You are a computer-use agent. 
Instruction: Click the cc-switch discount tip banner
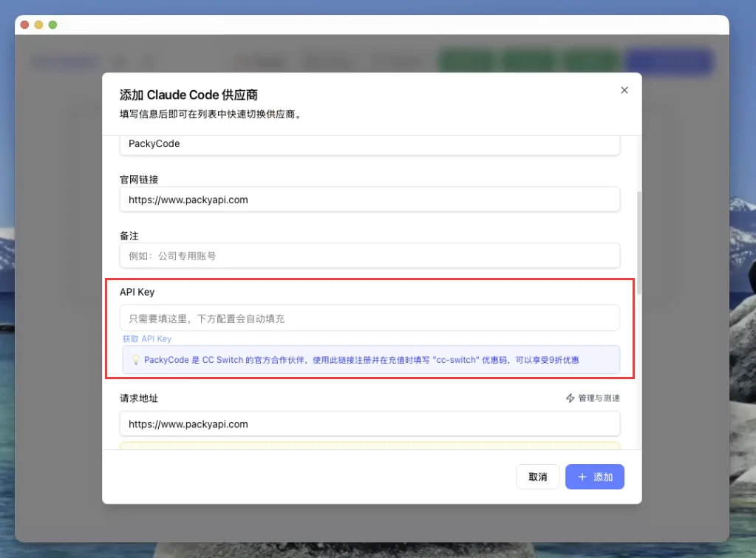click(370, 360)
